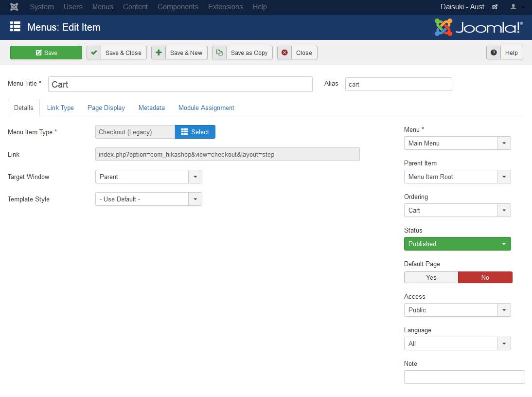Open the Components menu

pos(178,7)
